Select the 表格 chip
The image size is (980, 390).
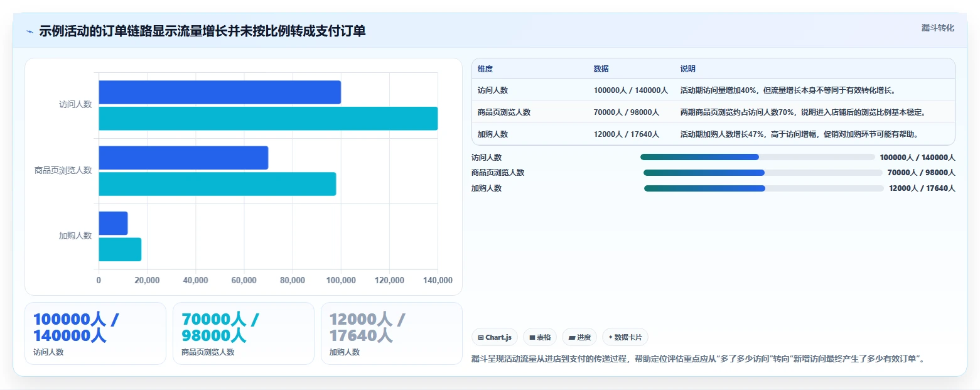tap(539, 337)
